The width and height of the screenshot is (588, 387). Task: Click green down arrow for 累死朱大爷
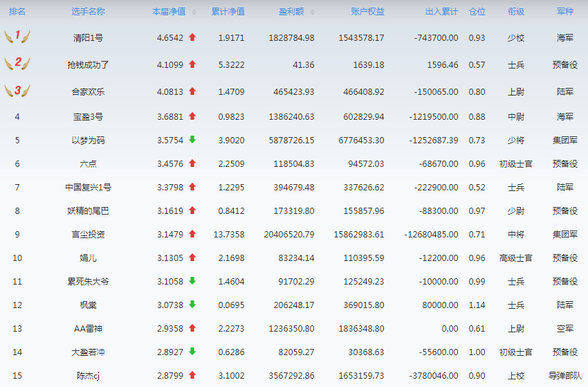192,281
